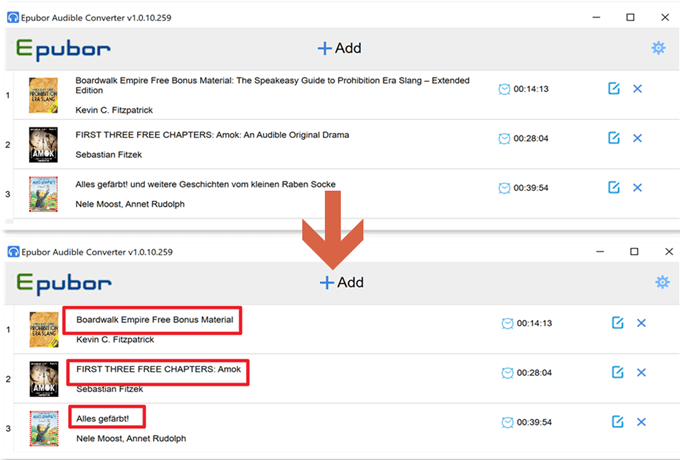Remove Boardwalk Empire Free Bonus Material lower window
This screenshot has width=680, height=460.
pyautogui.click(x=641, y=323)
